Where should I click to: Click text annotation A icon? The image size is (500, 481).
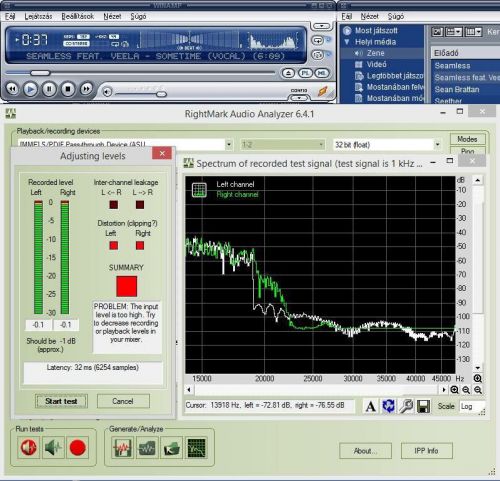point(371,406)
